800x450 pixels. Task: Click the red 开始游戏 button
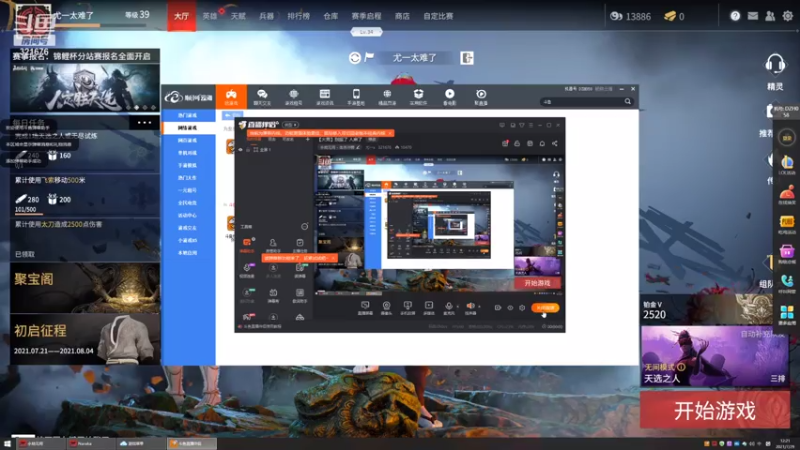click(715, 410)
